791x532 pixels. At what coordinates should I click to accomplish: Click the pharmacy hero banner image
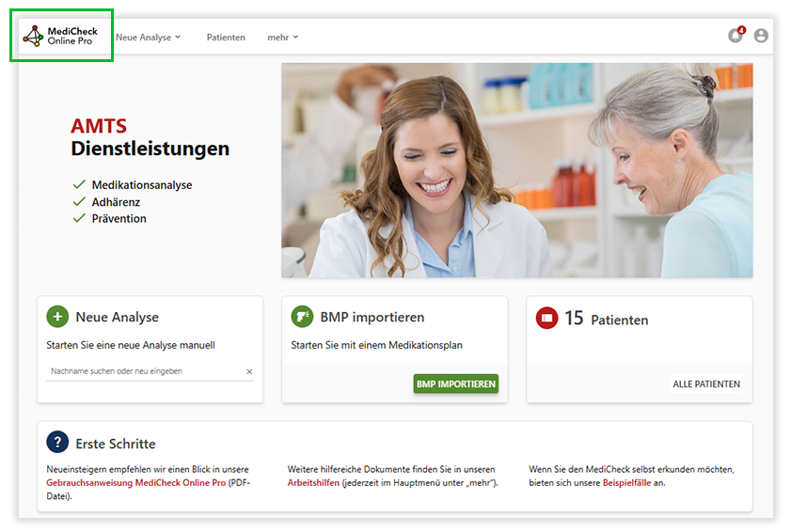point(516,170)
